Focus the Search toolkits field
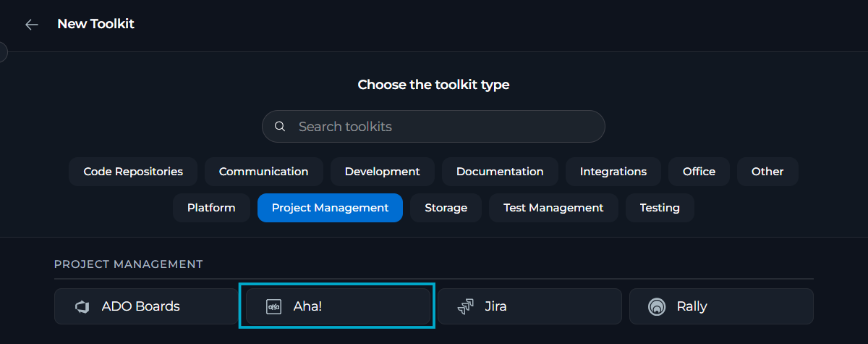The height and width of the screenshot is (344, 868). tap(433, 127)
